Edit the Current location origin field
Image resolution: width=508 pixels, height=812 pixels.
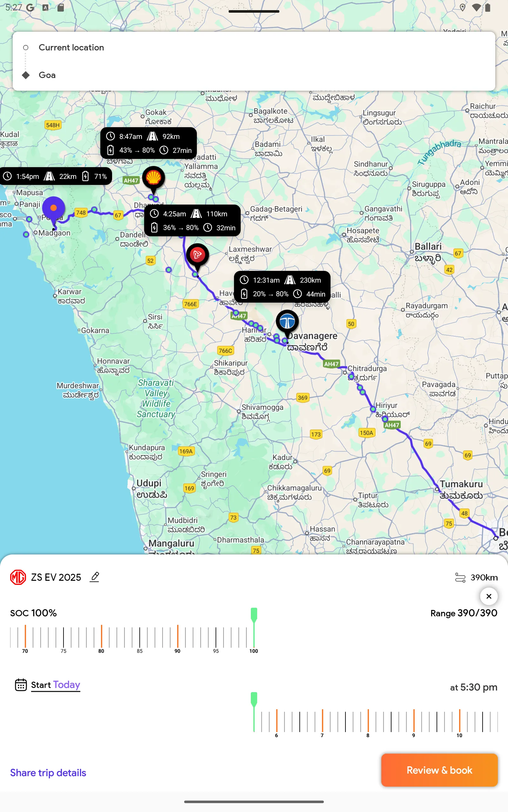(254, 48)
